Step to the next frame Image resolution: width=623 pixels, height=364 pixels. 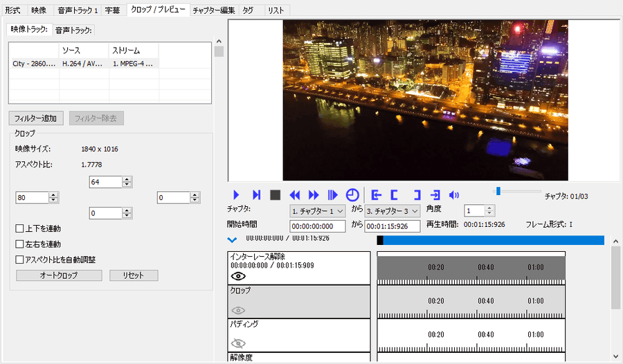(256, 194)
